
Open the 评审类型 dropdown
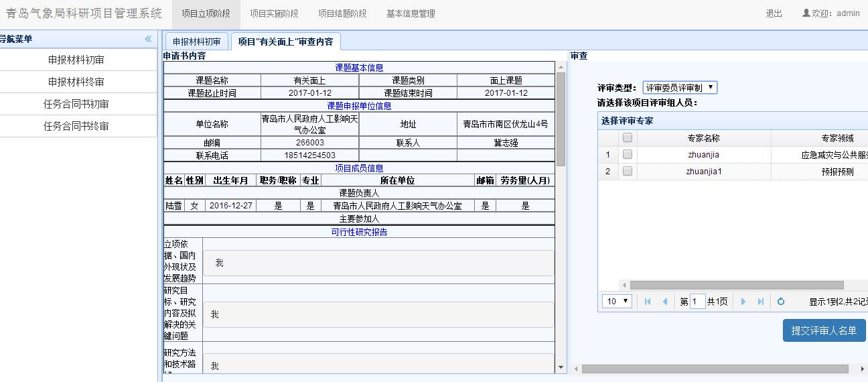[x=680, y=87]
